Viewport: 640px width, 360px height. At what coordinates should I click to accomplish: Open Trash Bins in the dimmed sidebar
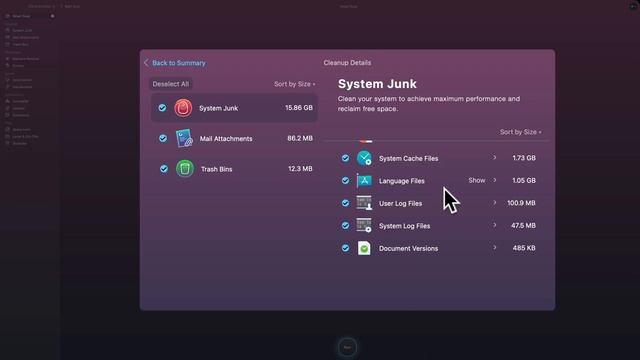pyautogui.click(x=20, y=44)
